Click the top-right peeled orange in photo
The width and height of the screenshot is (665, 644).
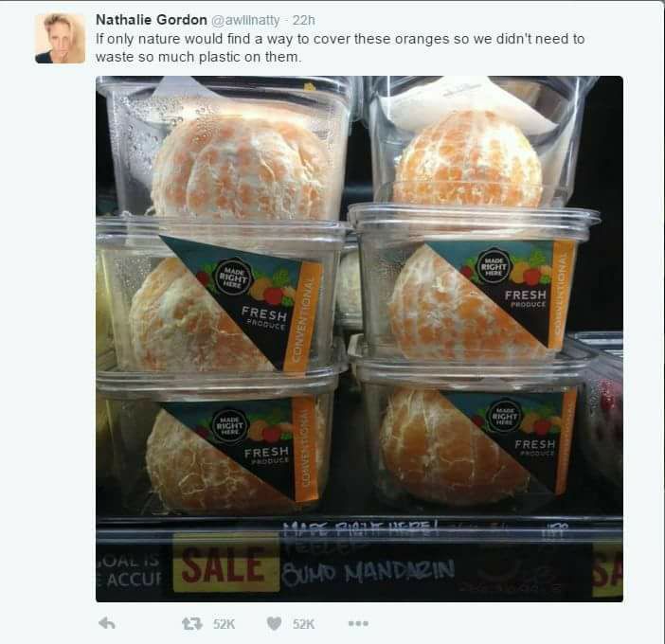pos(468,160)
